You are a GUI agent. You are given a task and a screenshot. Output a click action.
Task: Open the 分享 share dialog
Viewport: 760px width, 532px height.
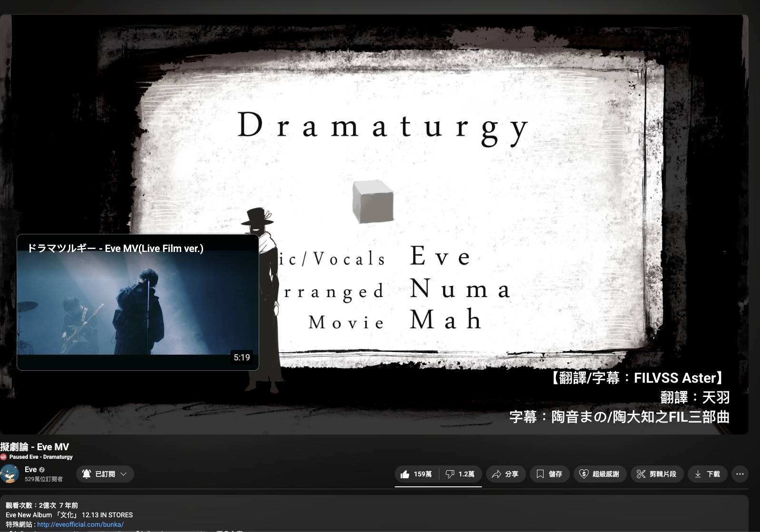[506, 474]
